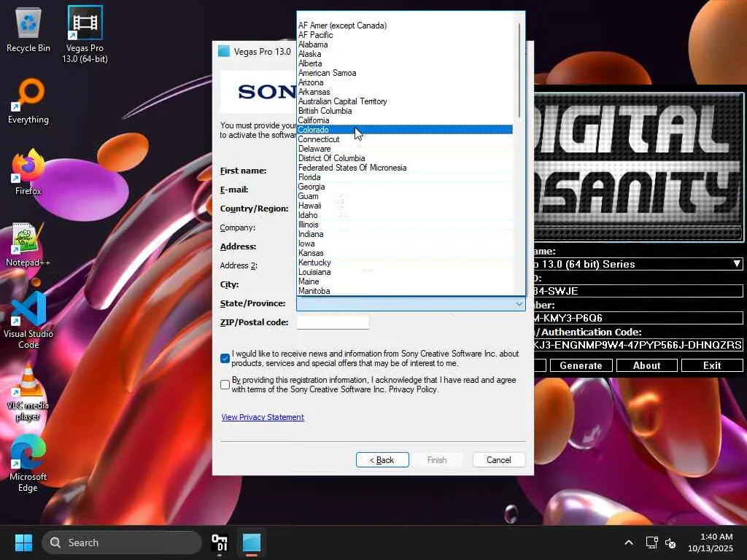Choose American Samoa from the list
747x560 pixels.
click(x=404, y=73)
